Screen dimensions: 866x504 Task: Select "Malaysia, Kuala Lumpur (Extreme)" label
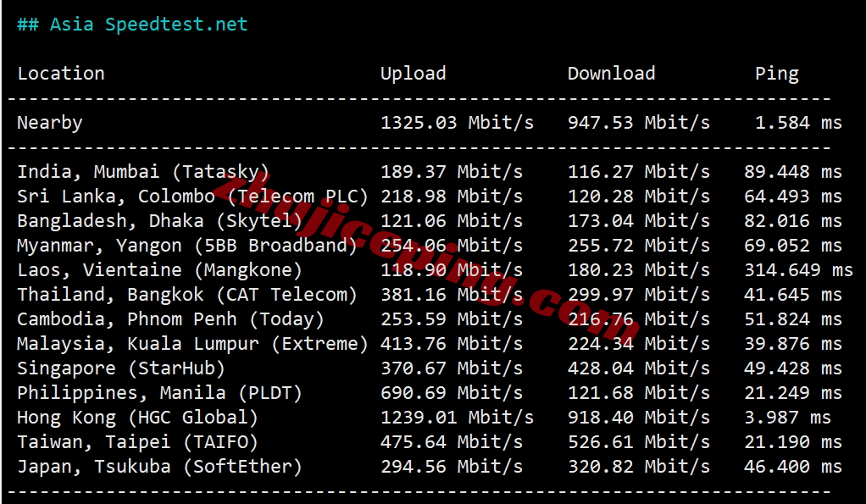(192, 343)
